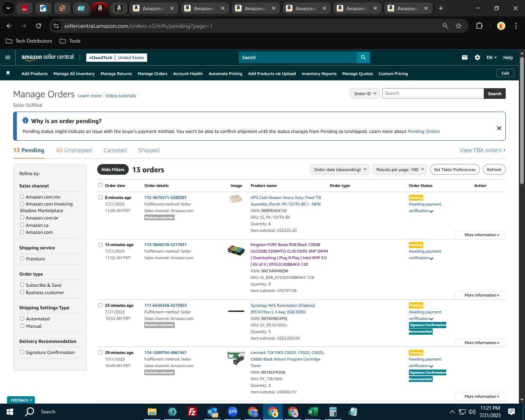Expand More information for the Kingston FURY order
Viewport: 525px width, 420px height.
pyautogui.click(x=480, y=295)
